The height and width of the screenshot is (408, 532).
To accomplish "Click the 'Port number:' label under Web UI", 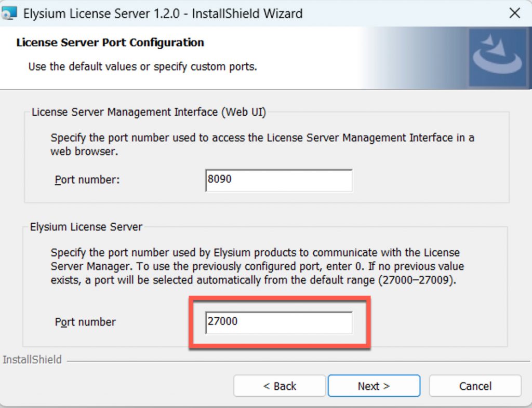I will click(87, 180).
